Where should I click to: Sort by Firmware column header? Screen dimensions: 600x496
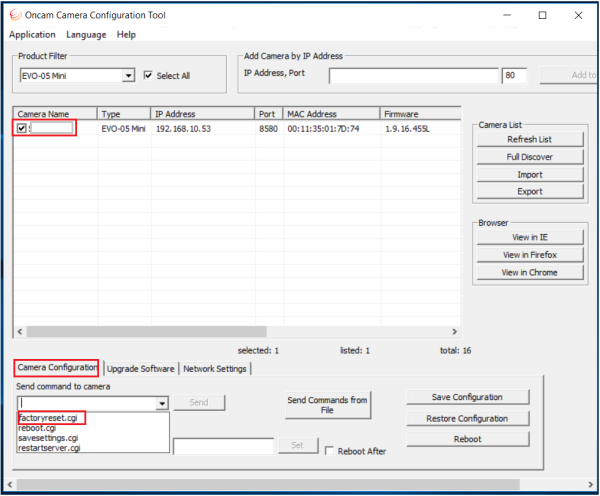(x=421, y=114)
